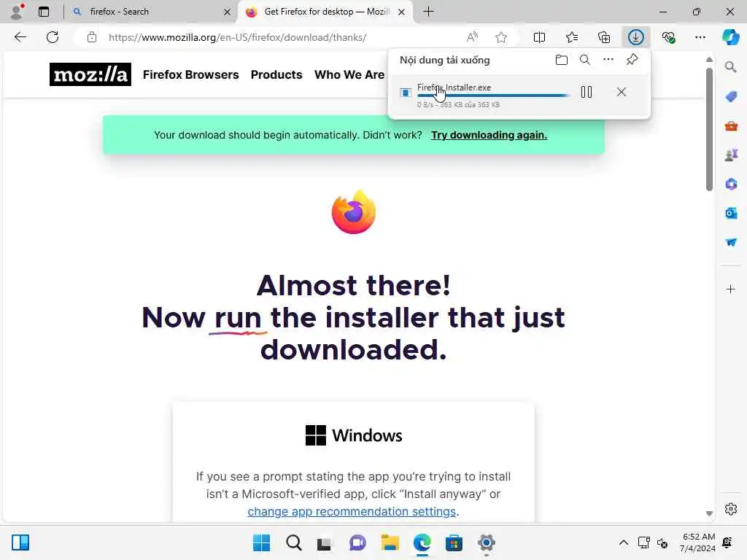The height and width of the screenshot is (560, 747).
Task: Show hidden tray icons chevron
Action: [x=623, y=542]
